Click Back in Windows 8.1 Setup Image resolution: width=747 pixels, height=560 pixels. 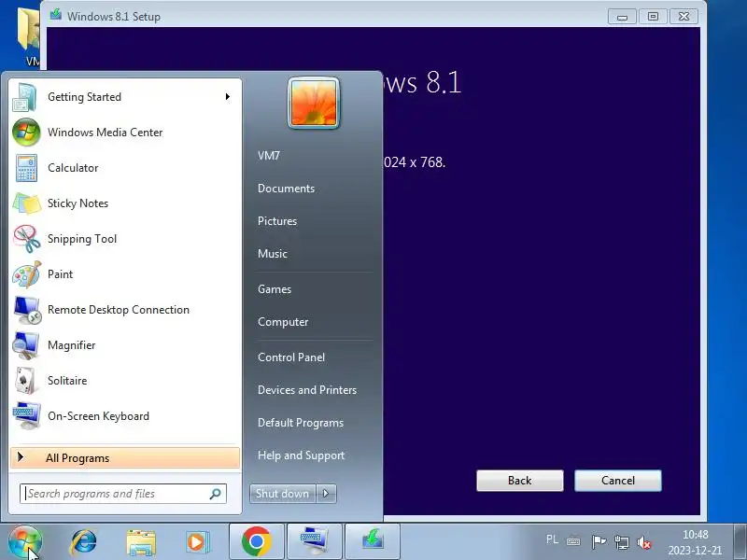point(520,481)
